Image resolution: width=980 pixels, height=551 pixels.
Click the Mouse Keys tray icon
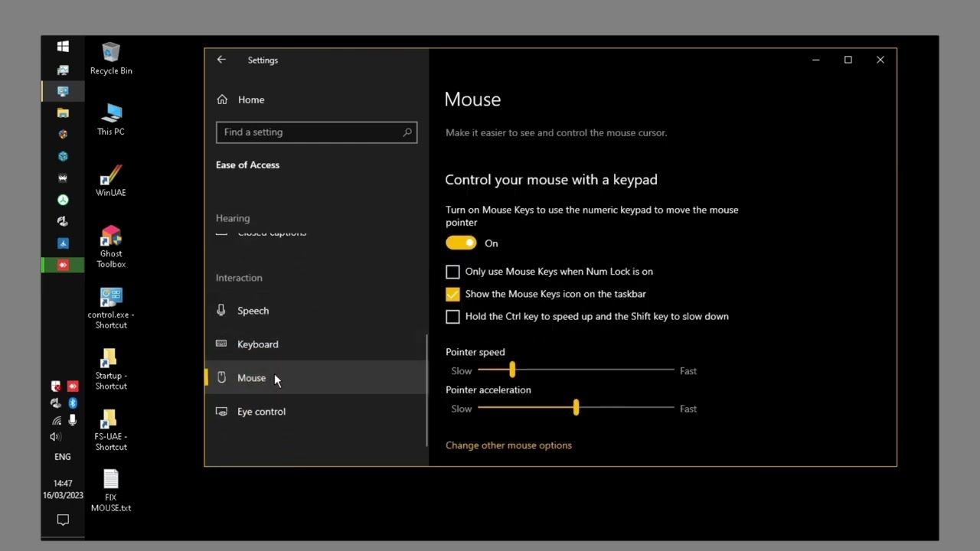coord(56,386)
